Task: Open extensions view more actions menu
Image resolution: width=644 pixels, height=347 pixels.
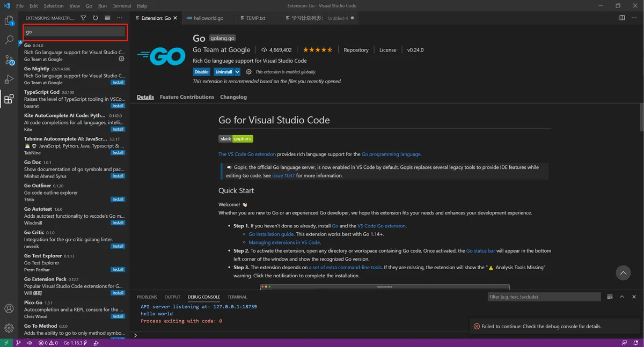Action: 119,18
